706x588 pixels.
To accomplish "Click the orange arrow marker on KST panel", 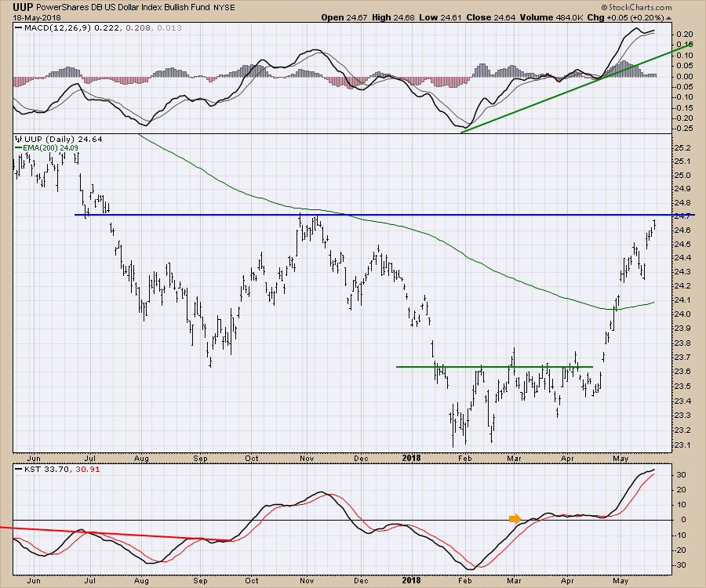I will [x=515, y=519].
